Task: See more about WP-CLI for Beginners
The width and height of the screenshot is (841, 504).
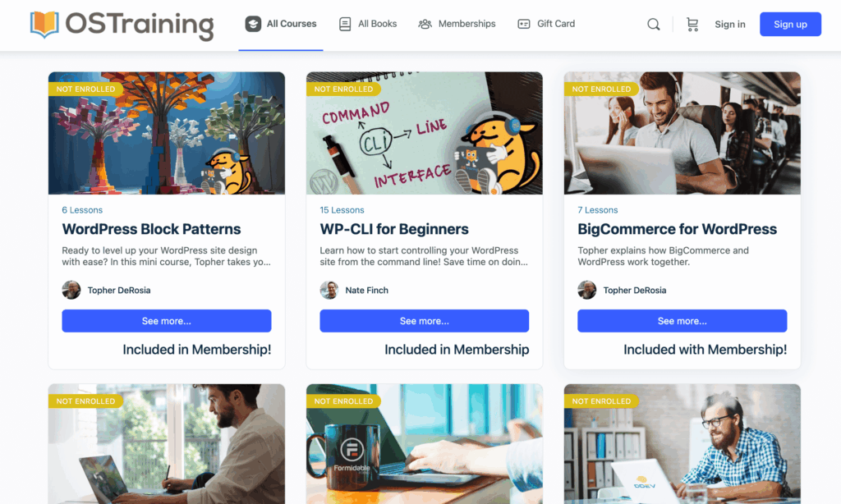Action: tap(425, 321)
